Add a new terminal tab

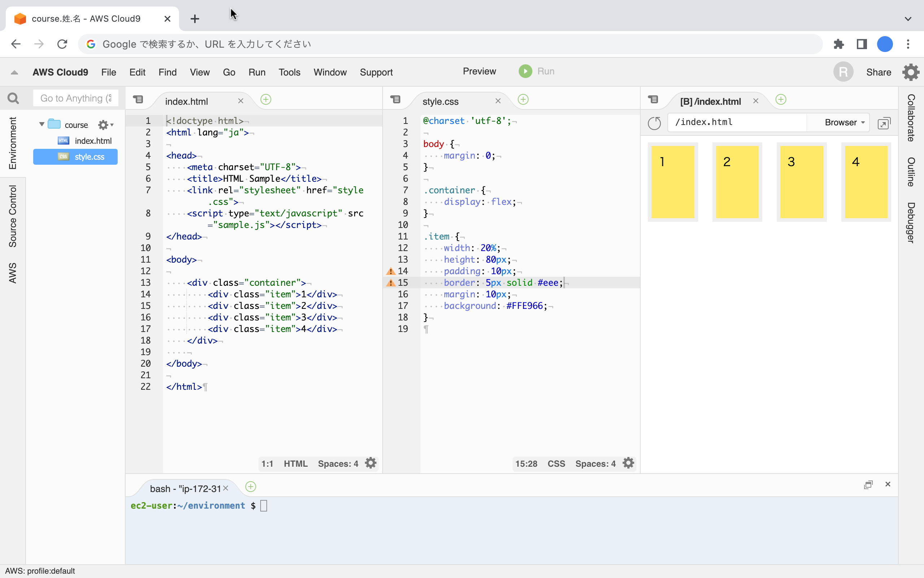click(x=250, y=487)
